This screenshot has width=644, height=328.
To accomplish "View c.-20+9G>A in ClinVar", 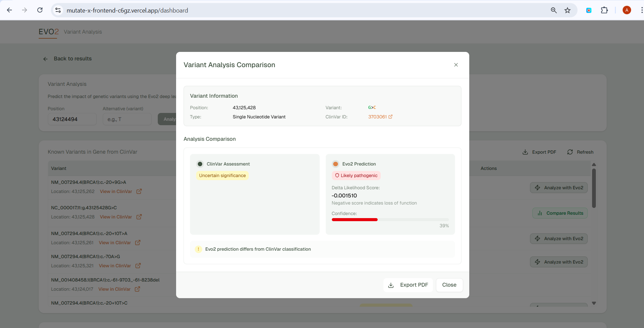I will click(x=116, y=192).
